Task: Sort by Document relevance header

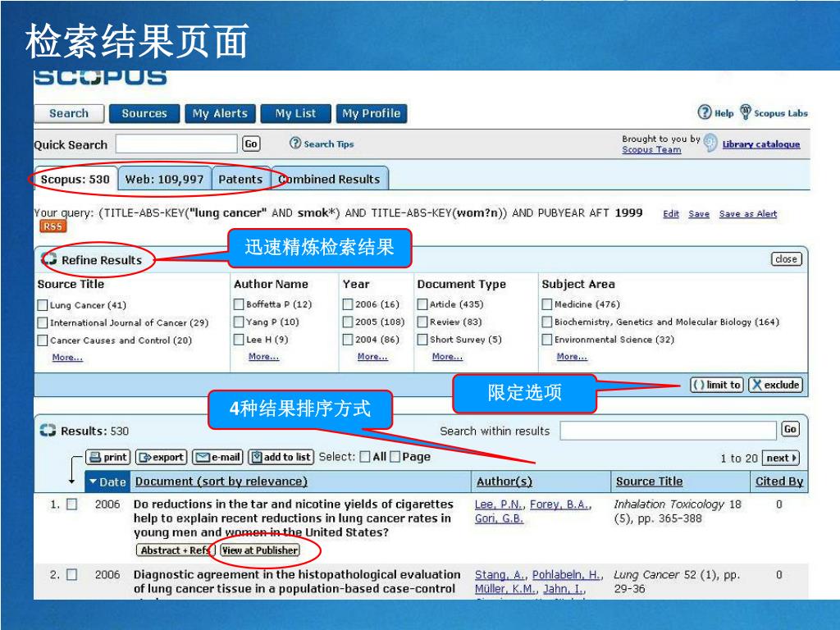Action: 221,482
